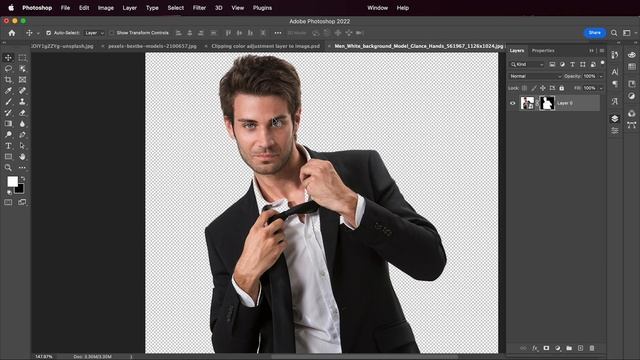
Task: Toggle lock transparent pixels
Action: point(524,88)
